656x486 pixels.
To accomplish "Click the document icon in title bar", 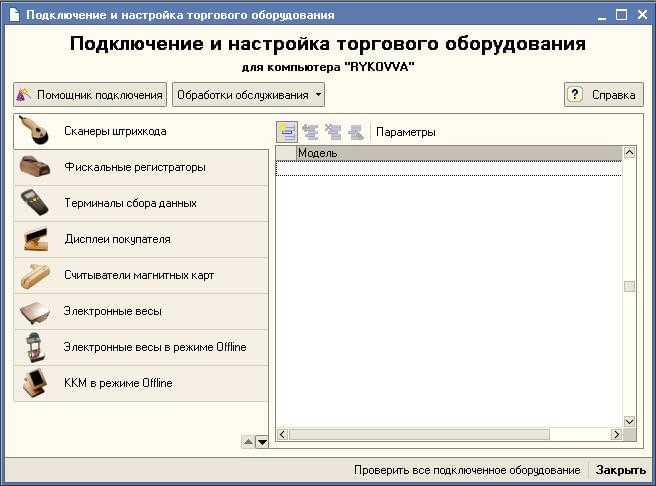I will (x=14, y=15).
